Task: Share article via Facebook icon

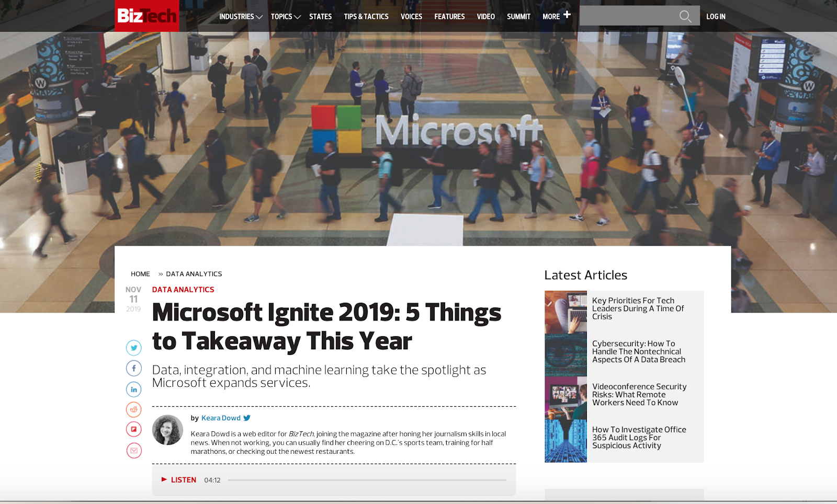Action: (x=134, y=368)
